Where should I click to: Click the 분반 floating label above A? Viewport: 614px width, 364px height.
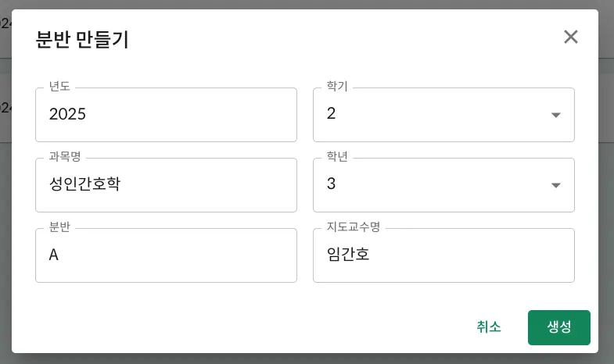(x=59, y=227)
